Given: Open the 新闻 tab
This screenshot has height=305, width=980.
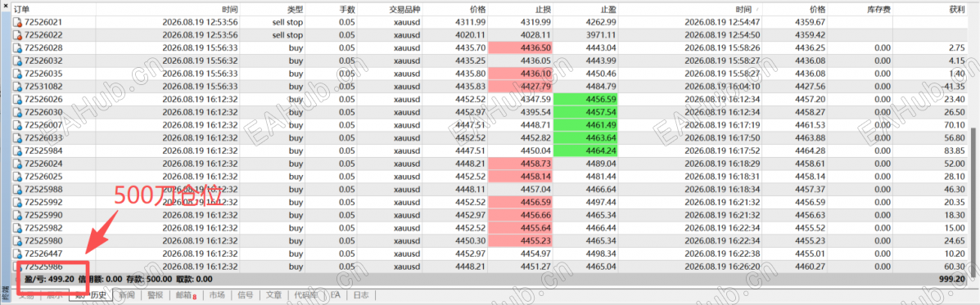Looking at the screenshot, I should pyautogui.click(x=127, y=295).
